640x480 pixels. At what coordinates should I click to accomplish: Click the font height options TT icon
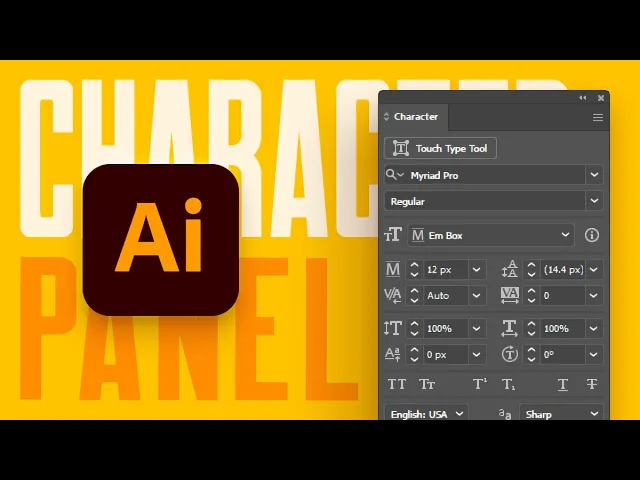393,235
